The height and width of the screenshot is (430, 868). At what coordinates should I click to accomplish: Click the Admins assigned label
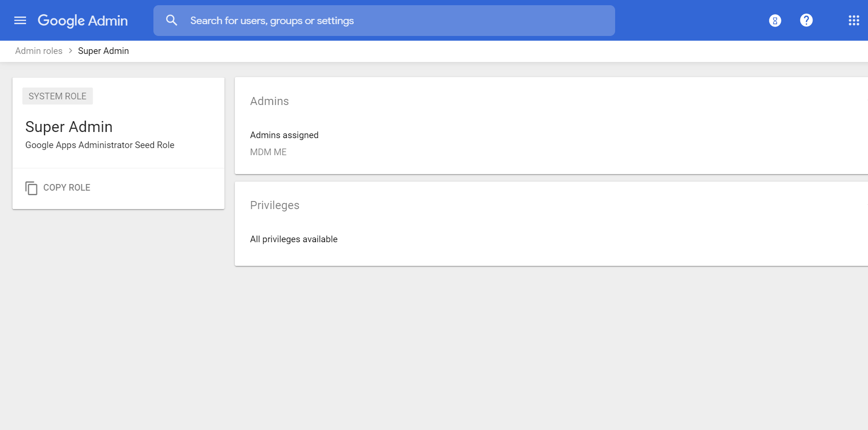pos(284,135)
